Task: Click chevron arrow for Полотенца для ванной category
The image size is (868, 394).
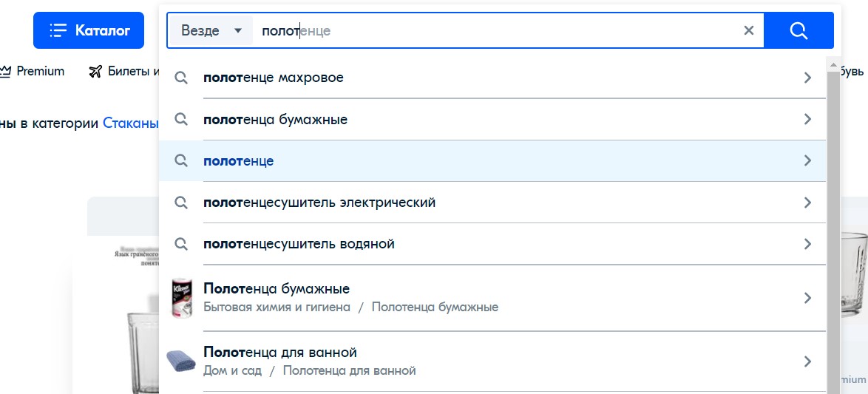Action: pyautogui.click(x=807, y=361)
